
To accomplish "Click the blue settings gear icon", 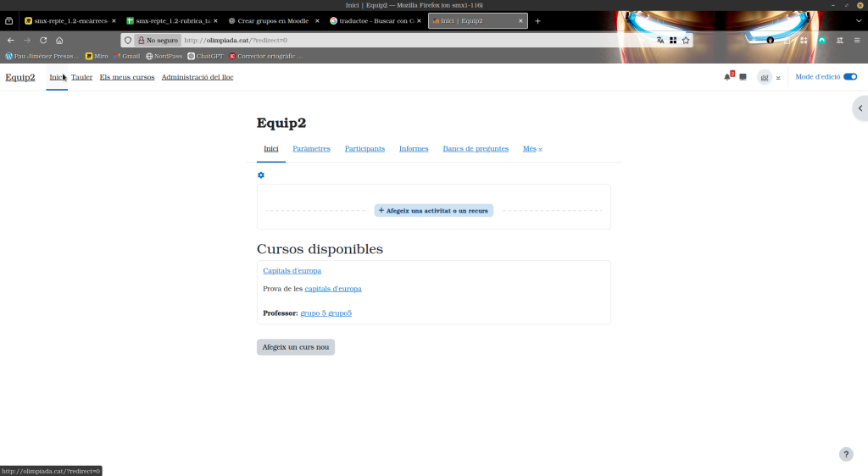I will pyautogui.click(x=261, y=175).
